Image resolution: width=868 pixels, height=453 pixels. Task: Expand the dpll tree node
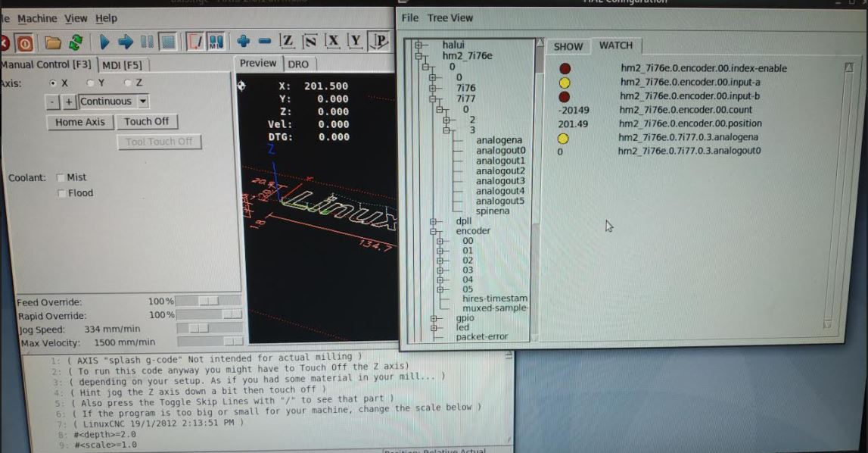pos(433,221)
